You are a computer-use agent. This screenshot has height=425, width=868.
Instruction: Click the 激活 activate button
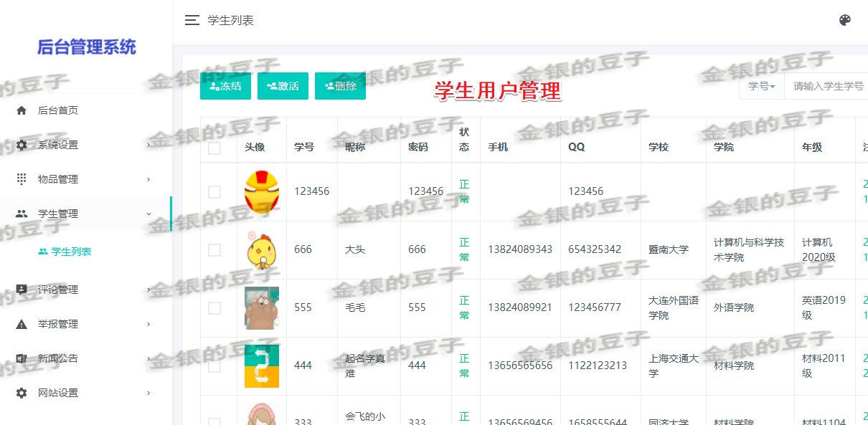(x=283, y=86)
